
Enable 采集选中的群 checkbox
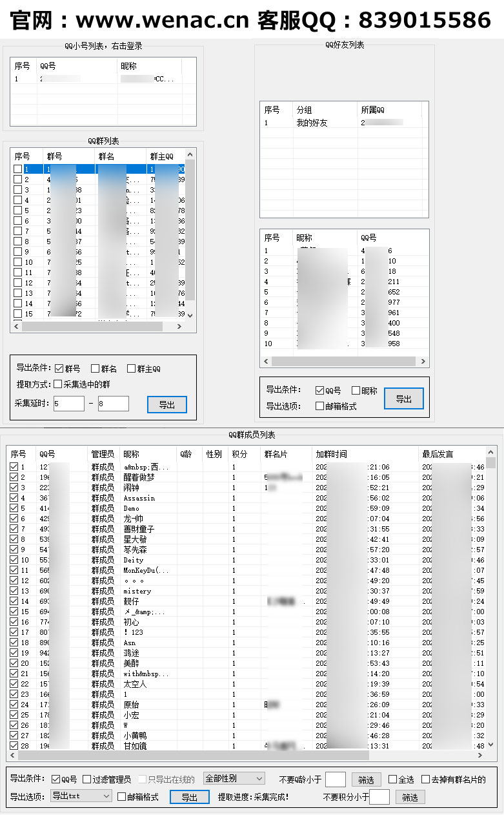click(58, 384)
